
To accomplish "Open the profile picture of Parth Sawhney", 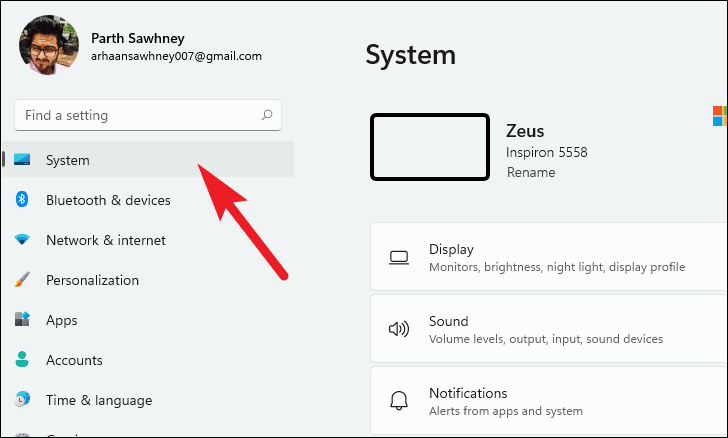I will 49,45.
